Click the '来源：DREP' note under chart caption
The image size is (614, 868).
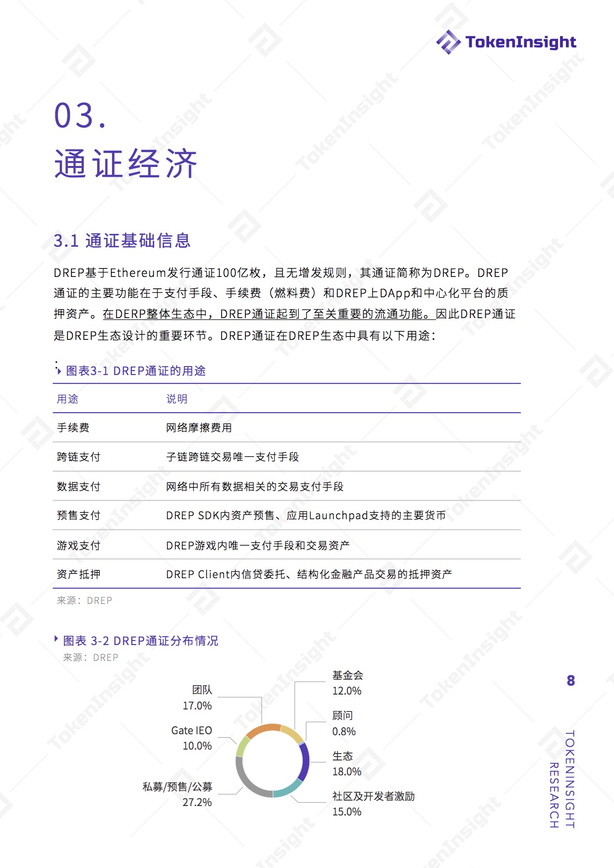(91, 657)
